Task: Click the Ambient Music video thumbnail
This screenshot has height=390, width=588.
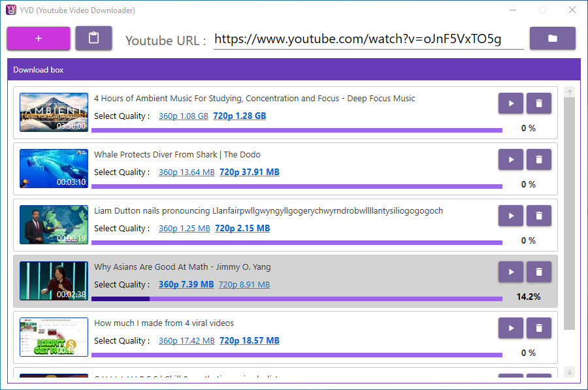Action: 54,112
